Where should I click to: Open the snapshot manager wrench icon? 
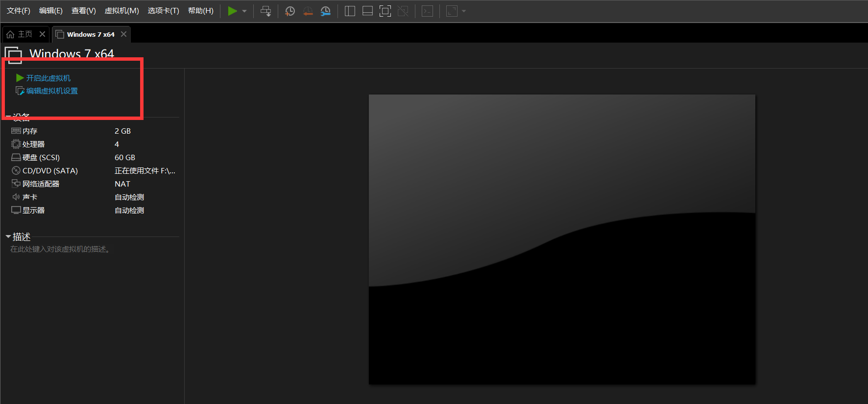325,11
